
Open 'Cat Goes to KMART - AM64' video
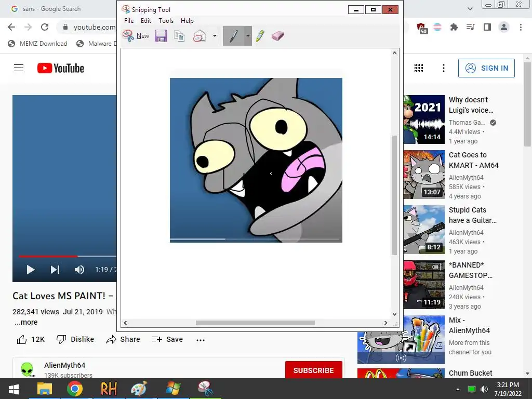pos(474,160)
